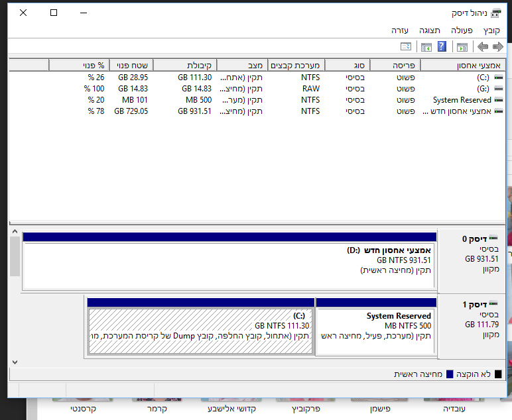
Task: Click the GB 28.95 free space cell
Action: point(133,78)
